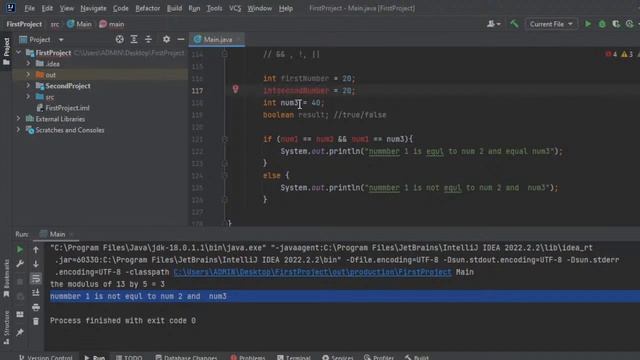Open the Window menu

(260, 8)
